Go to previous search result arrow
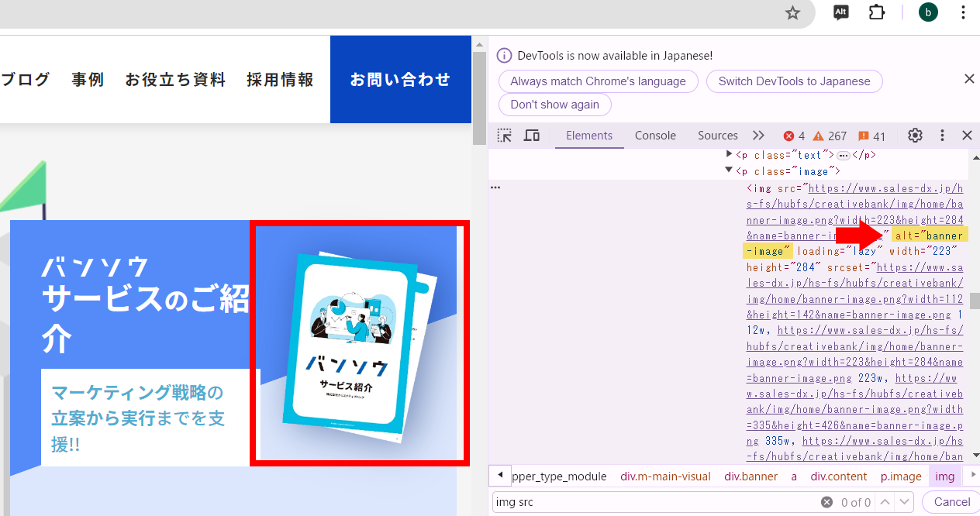The height and width of the screenshot is (516, 980). tap(885, 502)
